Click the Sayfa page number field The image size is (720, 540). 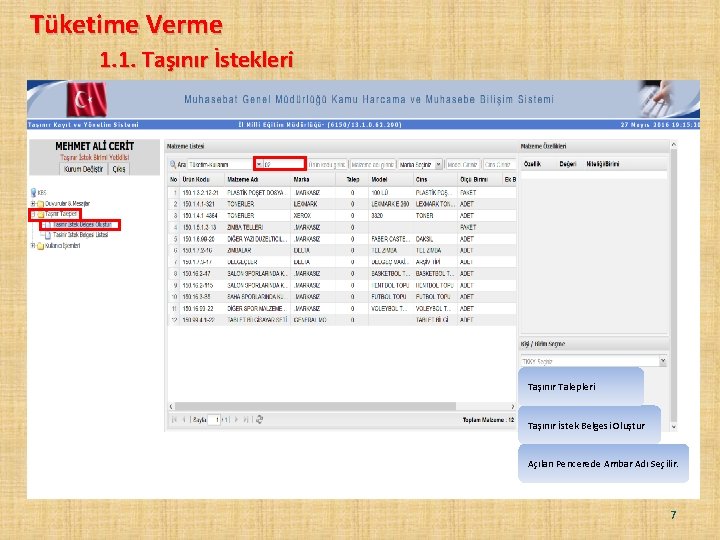[x=214, y=419]
